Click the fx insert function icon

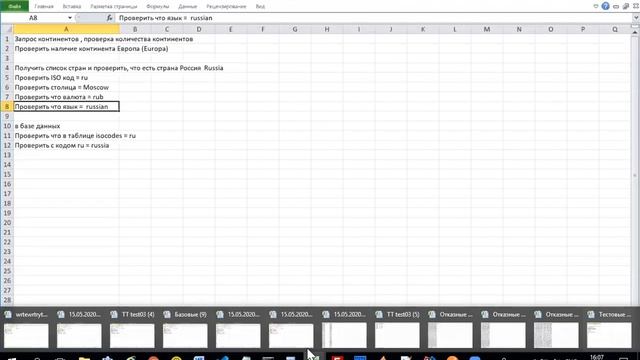pyautogui.click(x=109, y=18)
